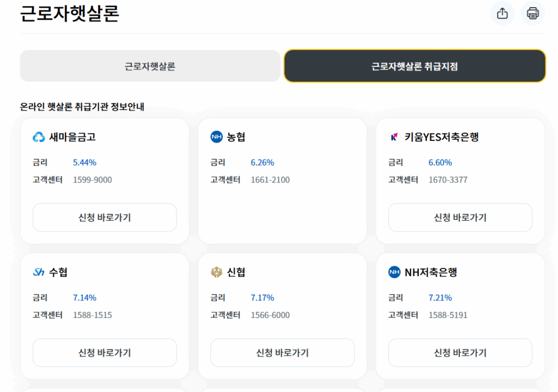Click 농협 customer center number 1661-2100
Viewport: 558px width, 392px height.
click(x=270, y=180)
